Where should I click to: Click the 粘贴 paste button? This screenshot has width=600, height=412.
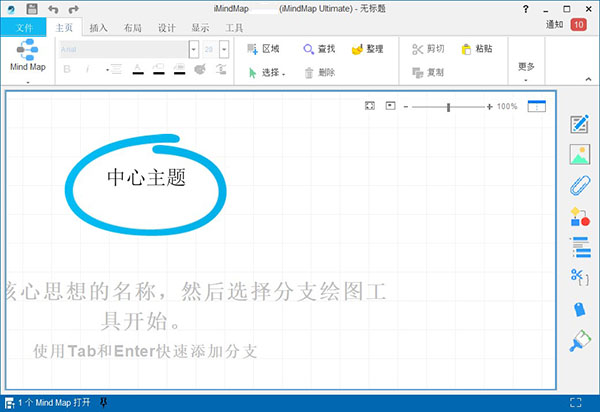tap(478, 48)
